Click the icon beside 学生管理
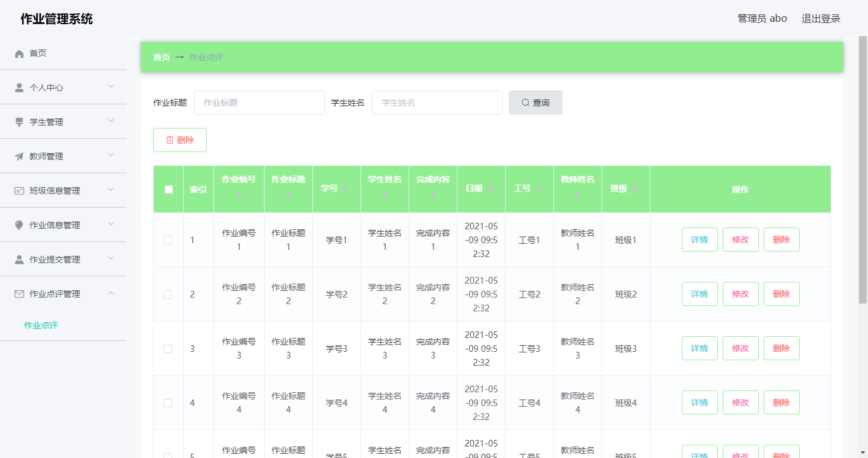Viewport: 868px width, 458px height. (19, 122)
